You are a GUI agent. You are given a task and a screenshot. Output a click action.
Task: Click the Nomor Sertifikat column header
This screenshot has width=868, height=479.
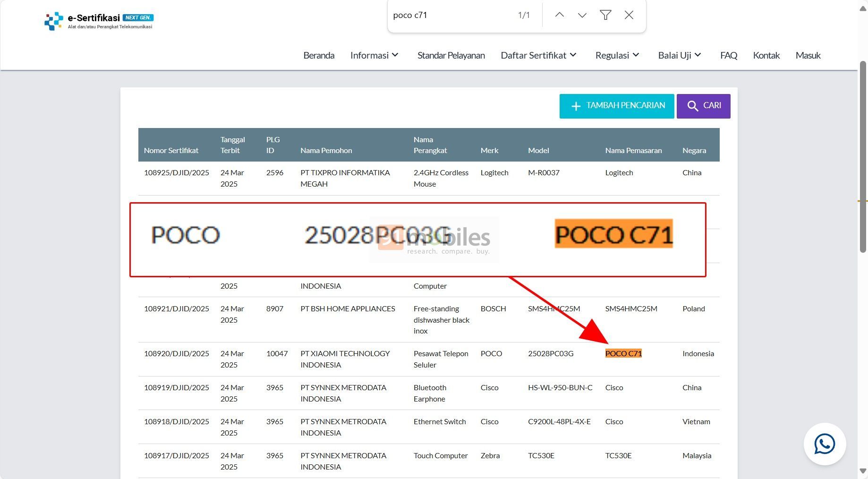(171, 150)
